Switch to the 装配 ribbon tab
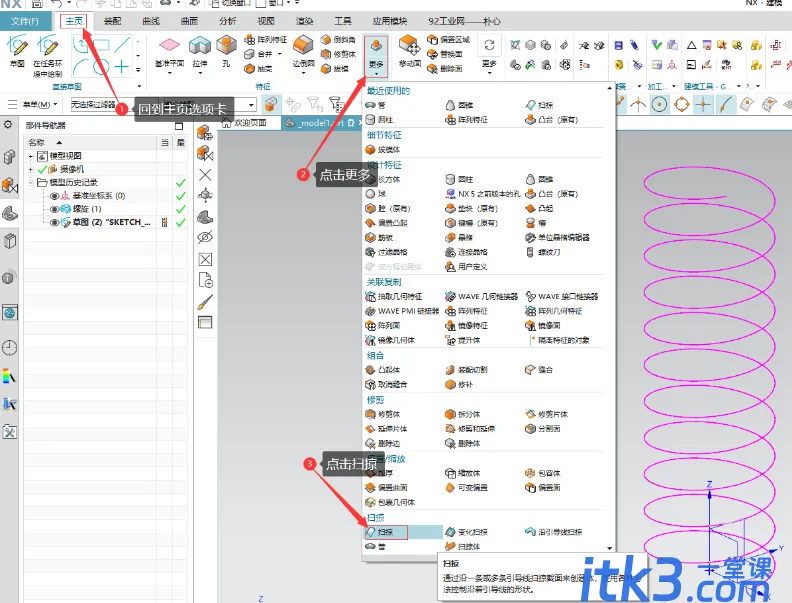The image size is (792, 603). click(113, 21)
